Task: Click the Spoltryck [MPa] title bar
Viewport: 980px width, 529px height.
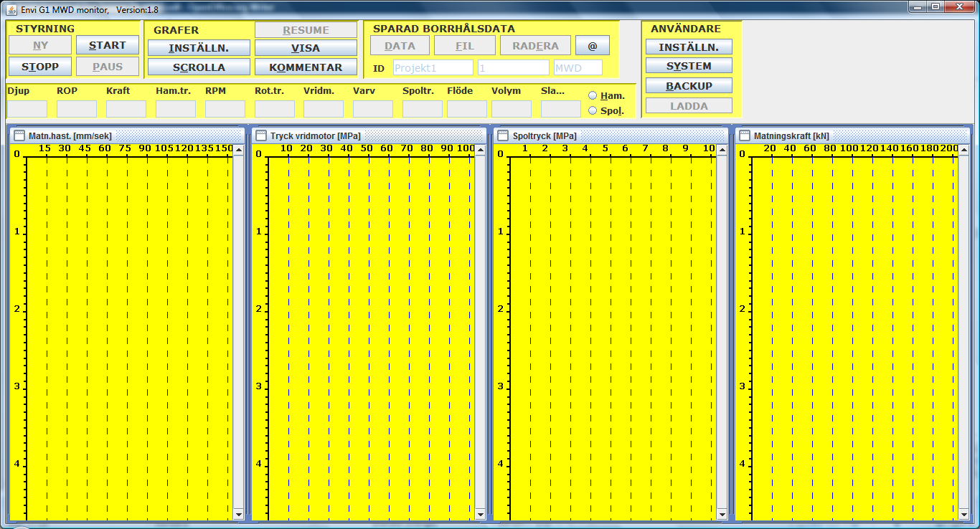Action: (x=611, y=135)
